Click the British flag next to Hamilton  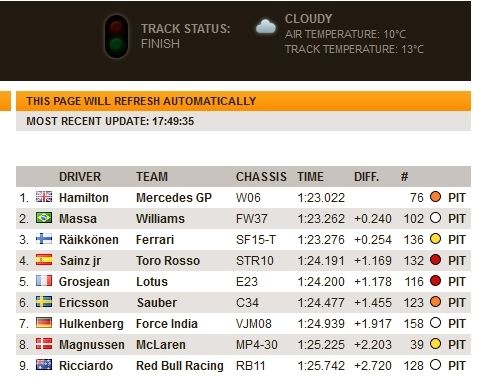[x=44, y=197]
